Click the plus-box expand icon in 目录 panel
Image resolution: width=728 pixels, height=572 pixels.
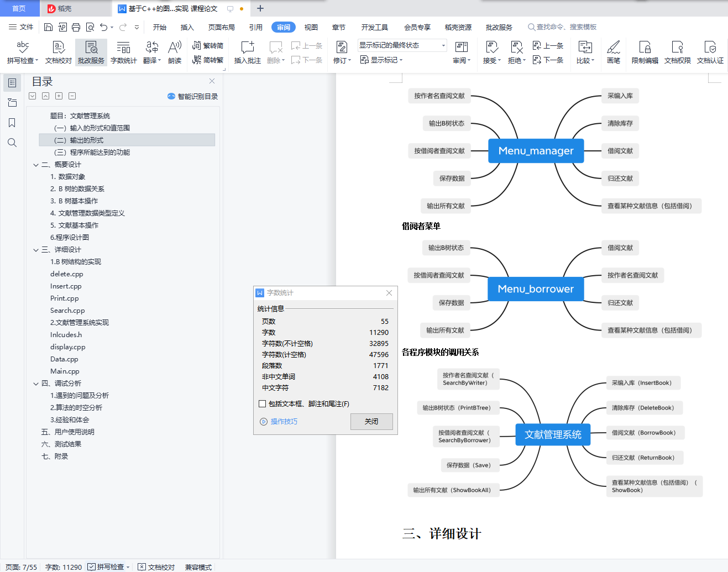coord(59,96)
